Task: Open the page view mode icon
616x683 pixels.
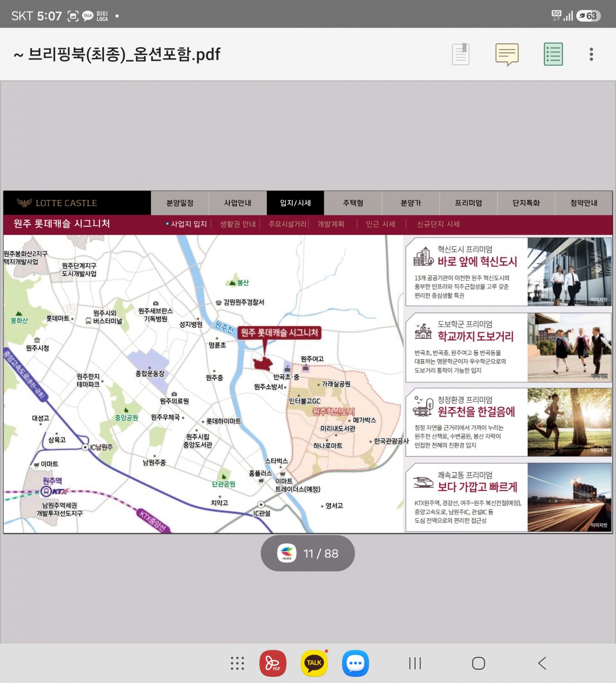Action: 461,54
